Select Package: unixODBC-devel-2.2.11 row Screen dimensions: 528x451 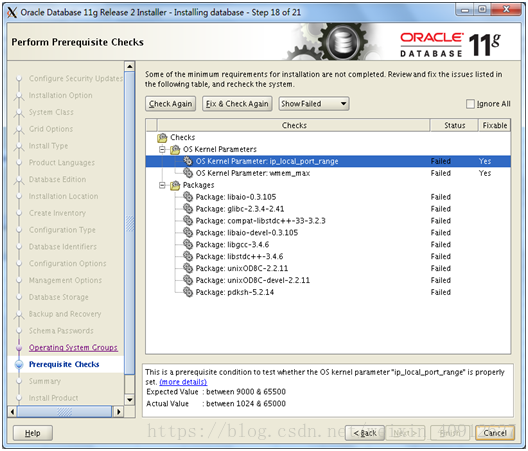[x=328, y=280]
